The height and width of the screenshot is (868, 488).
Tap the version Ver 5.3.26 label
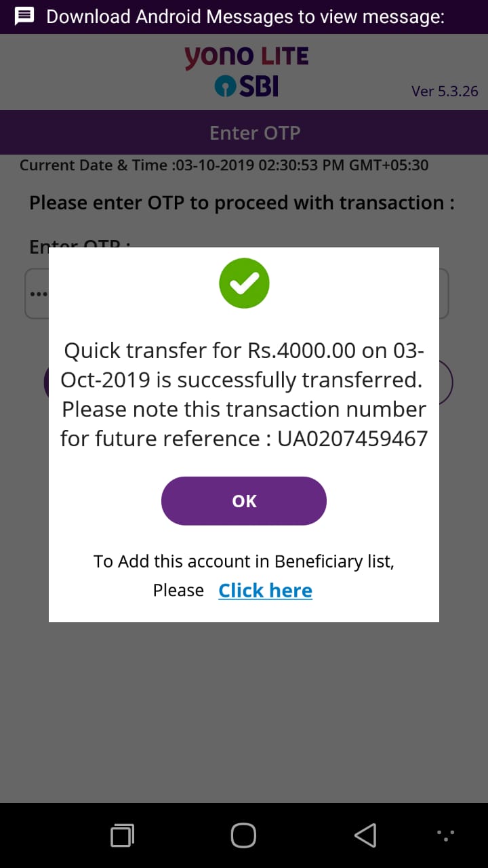445,91
